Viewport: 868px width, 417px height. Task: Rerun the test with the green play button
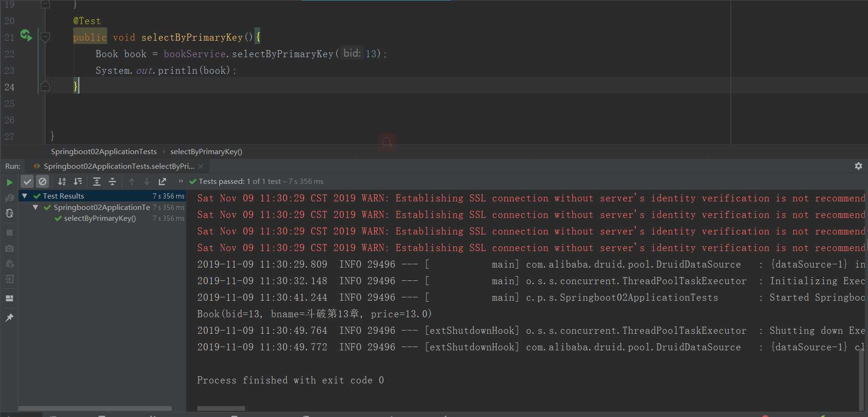click(x=9, y=182)
